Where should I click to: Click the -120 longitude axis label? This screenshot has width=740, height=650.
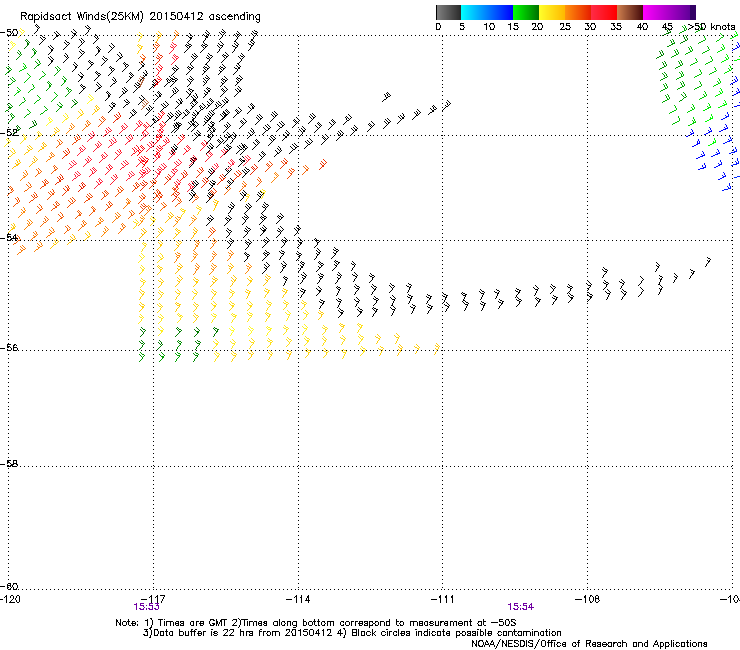click(10, 599)
